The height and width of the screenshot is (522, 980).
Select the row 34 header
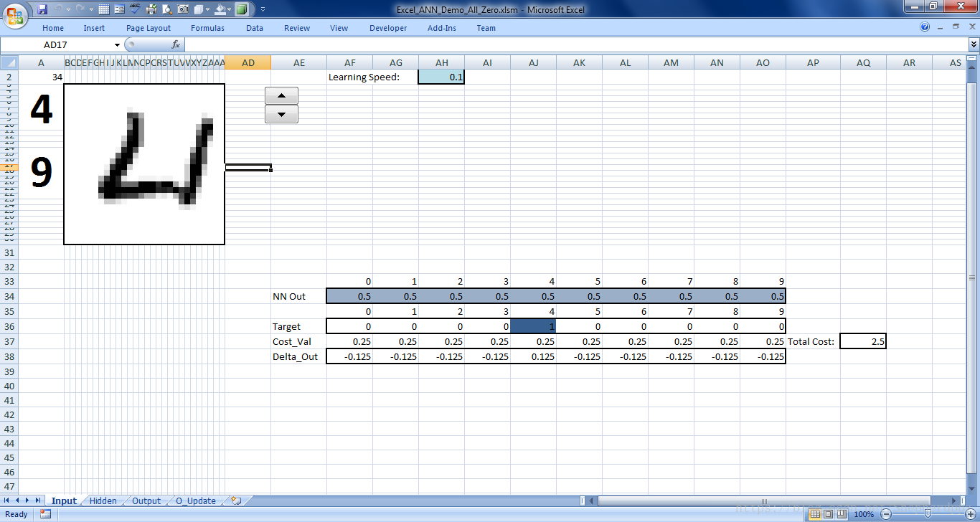point(9,296)
